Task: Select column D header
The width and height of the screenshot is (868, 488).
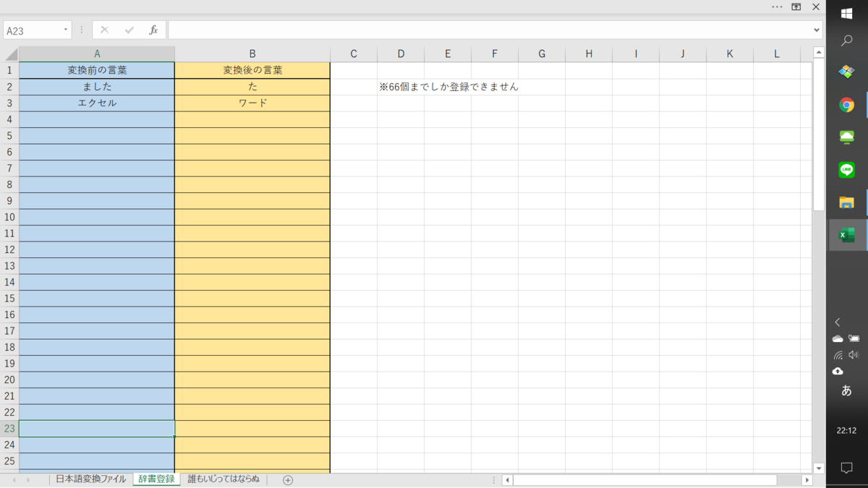Action: click(x=401, y=54)
